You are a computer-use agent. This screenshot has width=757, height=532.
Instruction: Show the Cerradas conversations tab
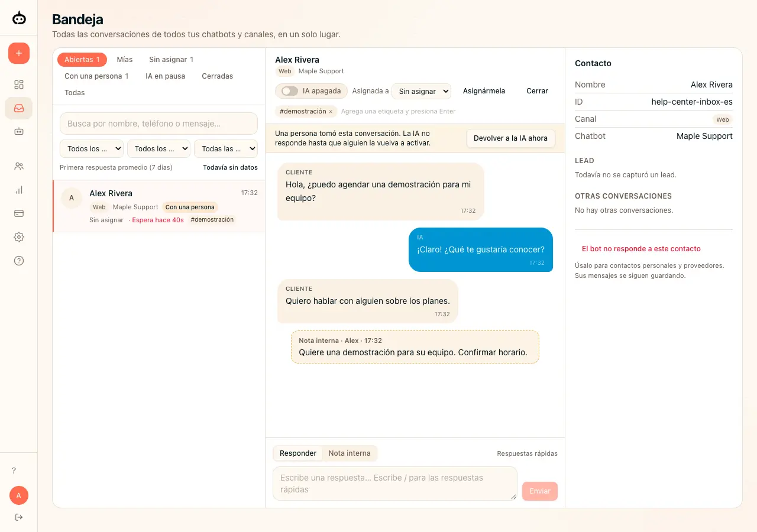click(x=218, y=76)
